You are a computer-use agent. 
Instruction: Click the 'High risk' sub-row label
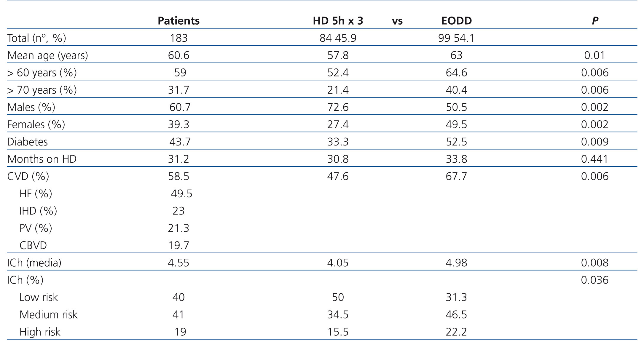click(40, 332)
